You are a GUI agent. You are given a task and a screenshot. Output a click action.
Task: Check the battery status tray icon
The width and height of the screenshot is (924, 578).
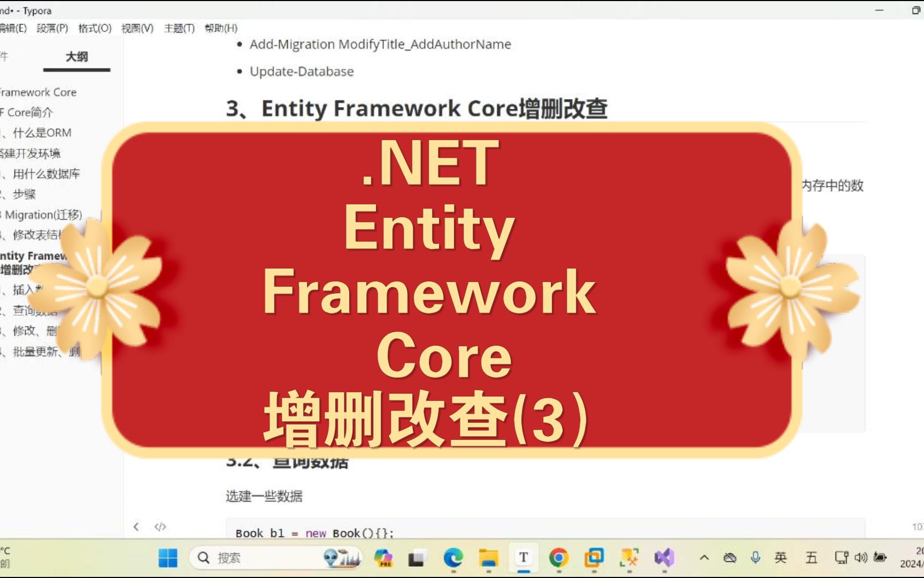pos(880,558)
